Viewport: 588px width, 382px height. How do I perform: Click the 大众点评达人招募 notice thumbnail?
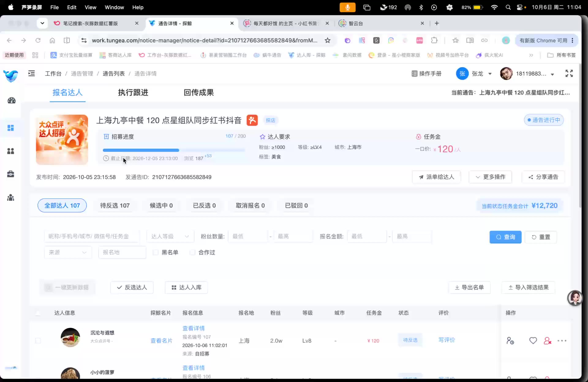pos(62,140)
